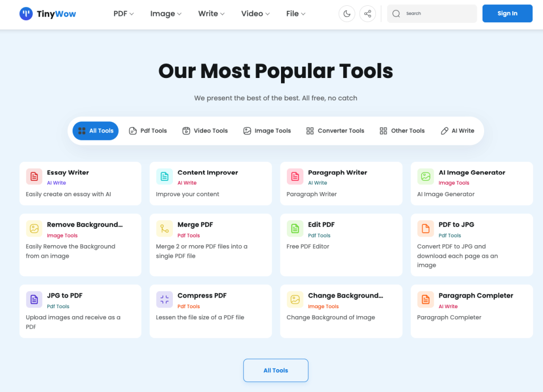
Task: Click the All Tools button below the grid
Action: [x=275, y=370]
